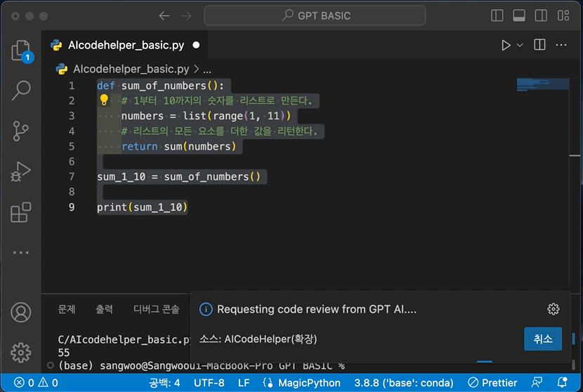583x392 pixels.
Task: Switch to the 디버그 콘솔 panel tab
Action: [x=157, y=309]
